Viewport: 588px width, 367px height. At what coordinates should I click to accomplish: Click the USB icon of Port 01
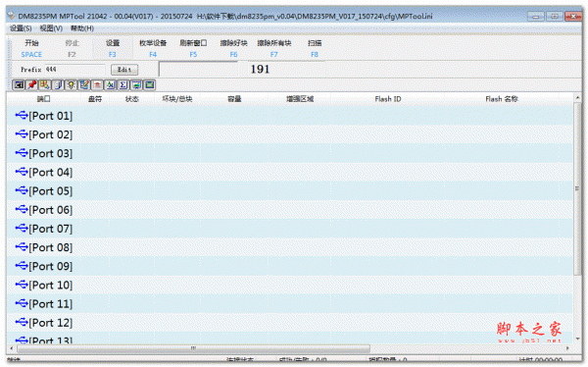pos(22,115)
